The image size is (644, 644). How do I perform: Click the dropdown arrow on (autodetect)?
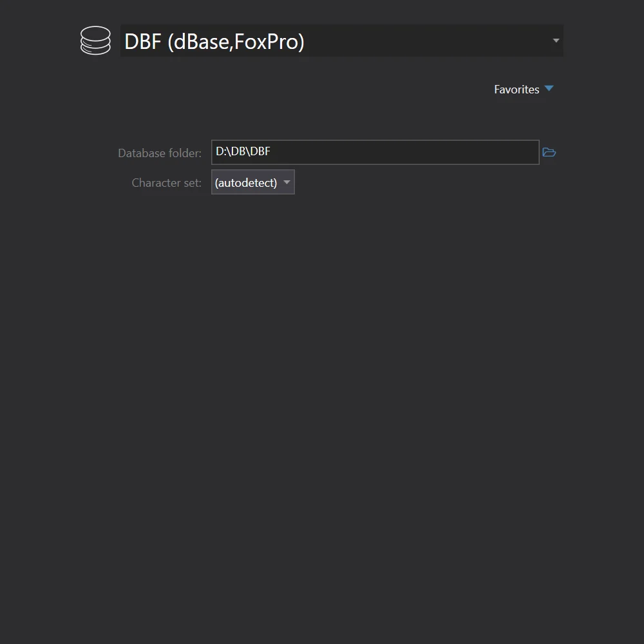(x=286, y=182)
